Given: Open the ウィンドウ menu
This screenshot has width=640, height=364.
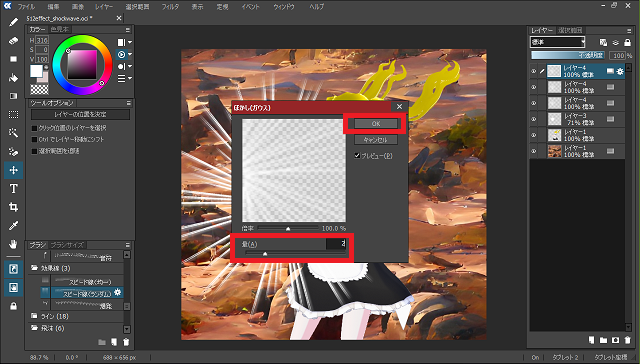Looking at the screenshot, I should pos(284,7).
